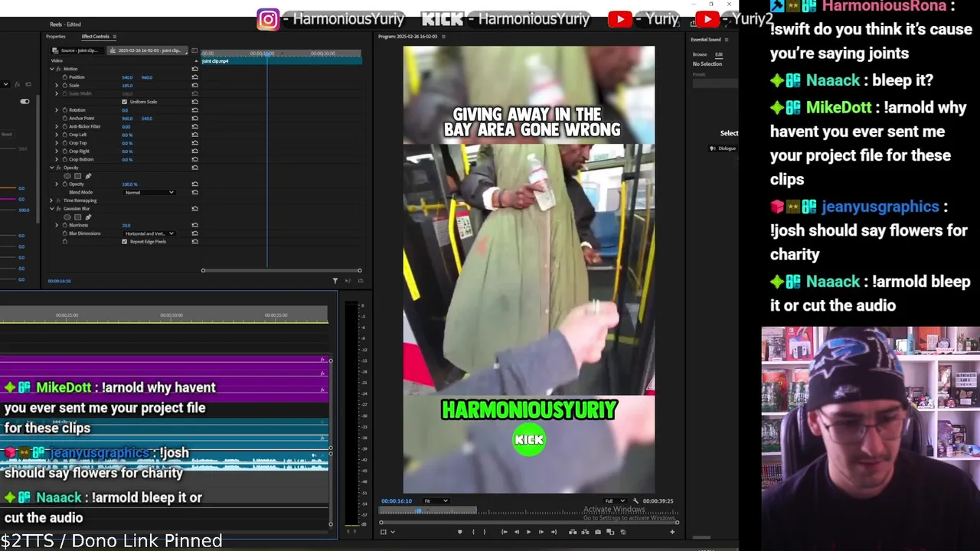Play the program monitor
The width and height of the screenshot is (980, 551).
(529, 532)
